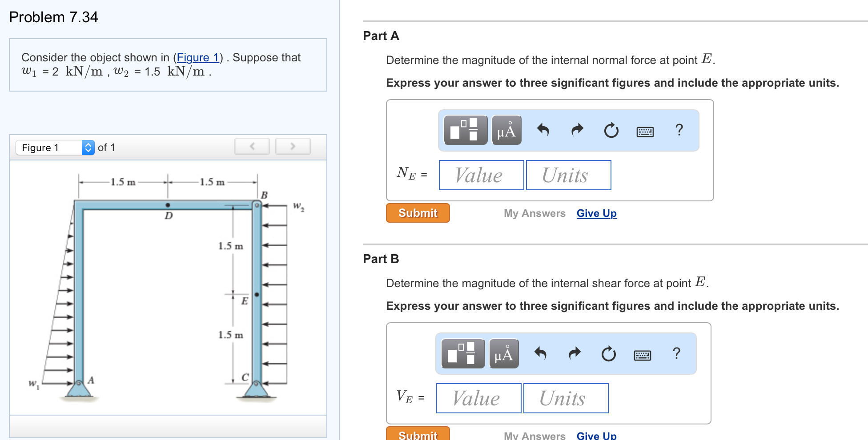Open the equation templates icon in Part B

[462, 354]
